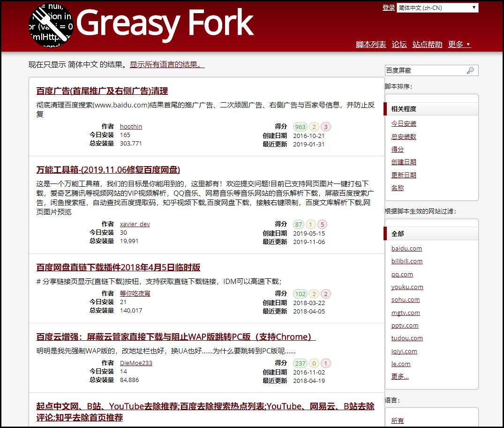Screen dimensions: 504x428
Task: Click update date 2019-11-06
Action: 309,242
